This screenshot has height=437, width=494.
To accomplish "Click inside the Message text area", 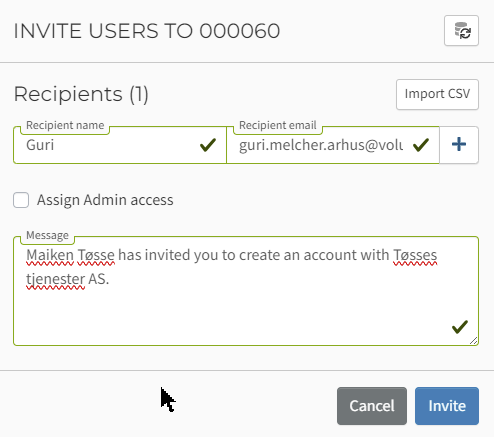I will point(246,291).
